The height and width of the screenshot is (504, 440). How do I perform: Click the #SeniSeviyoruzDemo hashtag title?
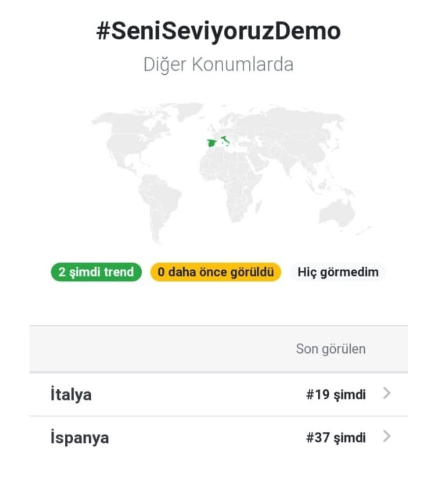(219, 32)
